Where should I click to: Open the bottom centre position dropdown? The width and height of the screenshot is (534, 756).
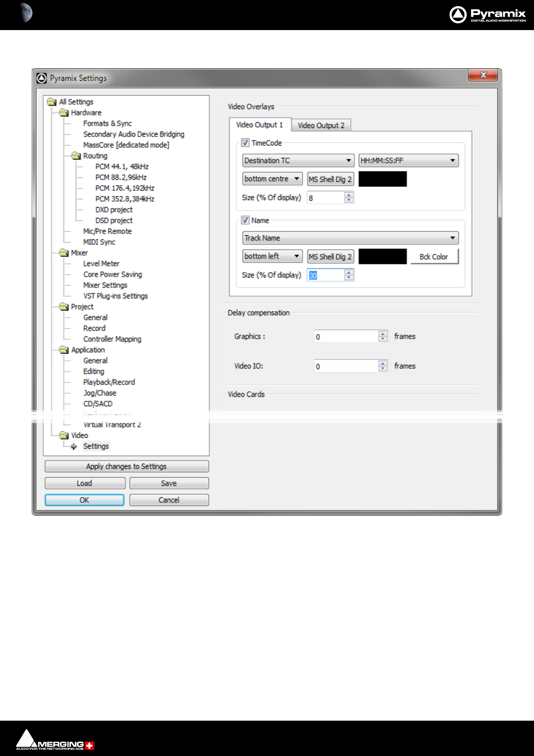(x=272, y=179)
